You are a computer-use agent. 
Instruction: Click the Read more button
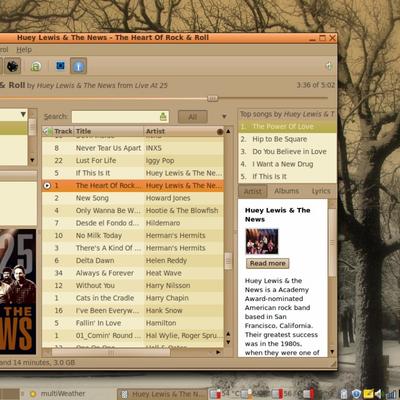coord(268,263)
